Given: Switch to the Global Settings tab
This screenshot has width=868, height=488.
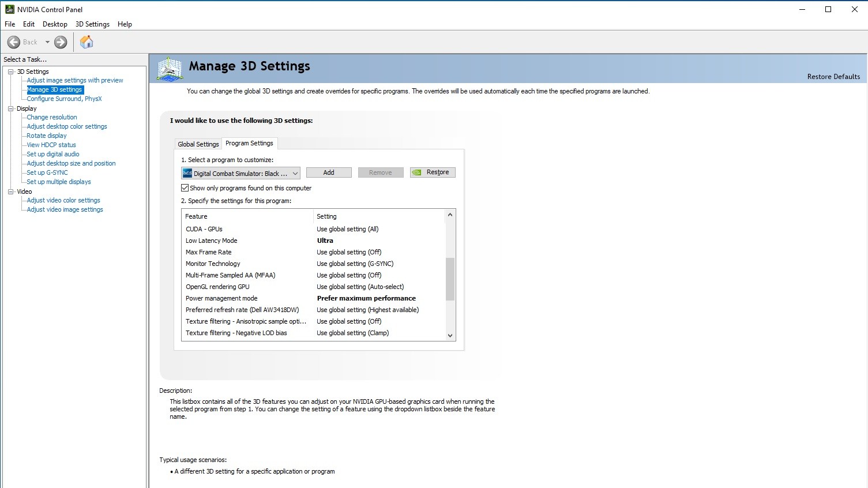Looking at the screenshot, I should [x=198, y=144].
